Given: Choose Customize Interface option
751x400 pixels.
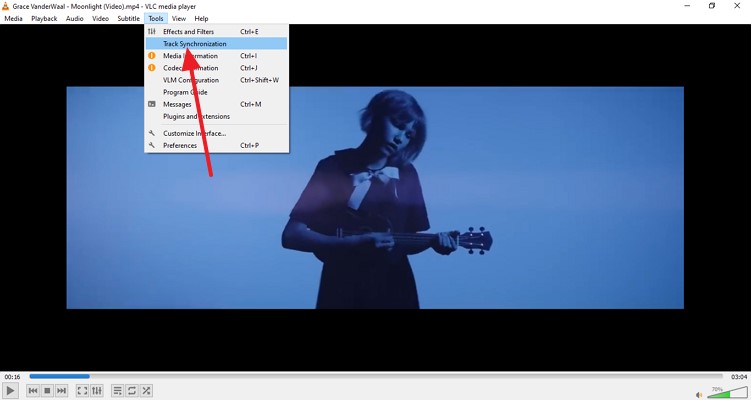Looking at the screenshot, I should [x=194, y=133].
